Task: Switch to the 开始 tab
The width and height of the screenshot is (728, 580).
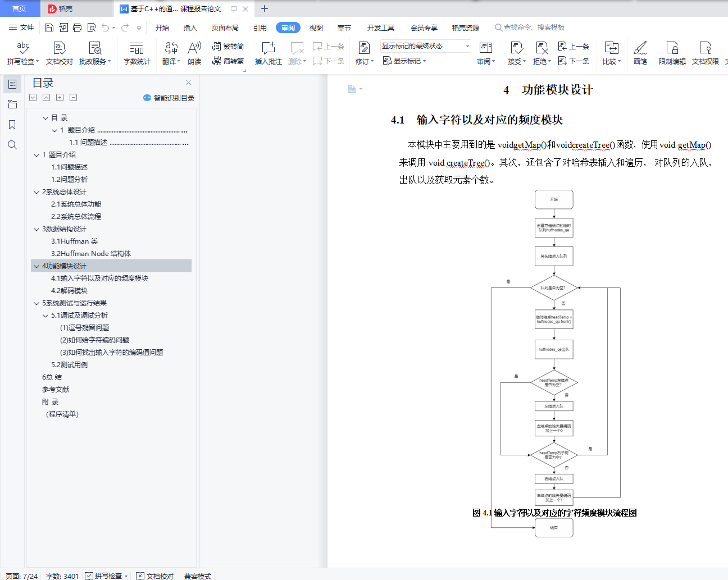Action: coord(162,28)
